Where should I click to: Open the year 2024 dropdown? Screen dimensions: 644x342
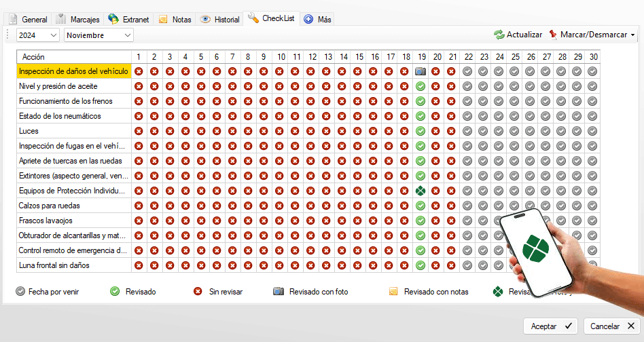click(38, 35)
